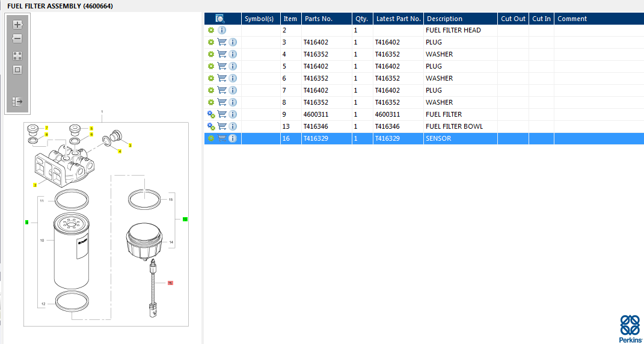Expand FUEL FILTER assembly via double-gear icon

pyautogui.click(x=211, y=114)
